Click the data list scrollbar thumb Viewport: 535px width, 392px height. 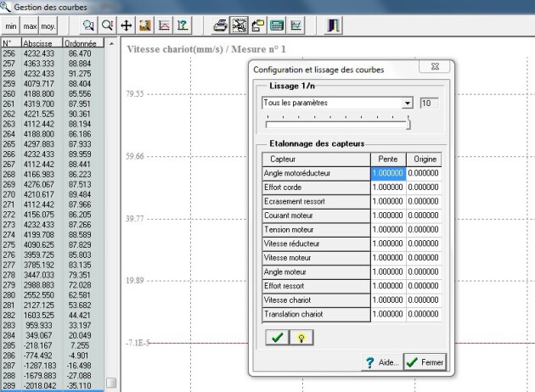click(x=111, y=383)
